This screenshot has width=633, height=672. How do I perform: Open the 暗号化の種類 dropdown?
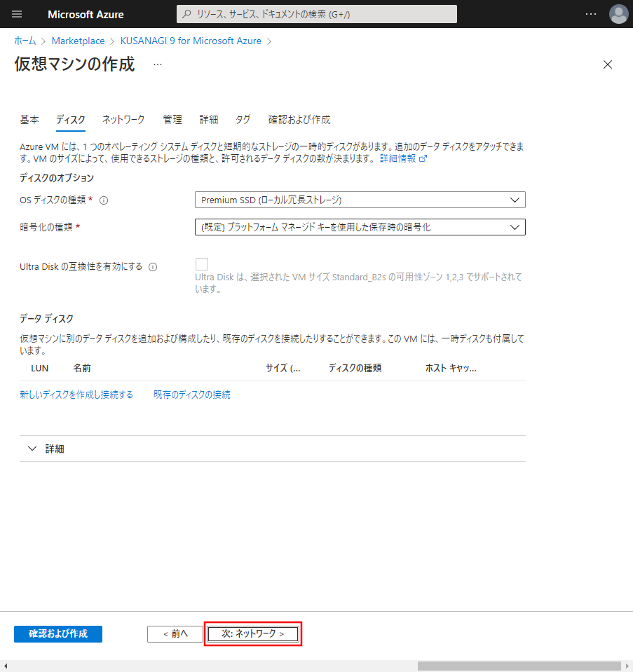click(360, 227)
